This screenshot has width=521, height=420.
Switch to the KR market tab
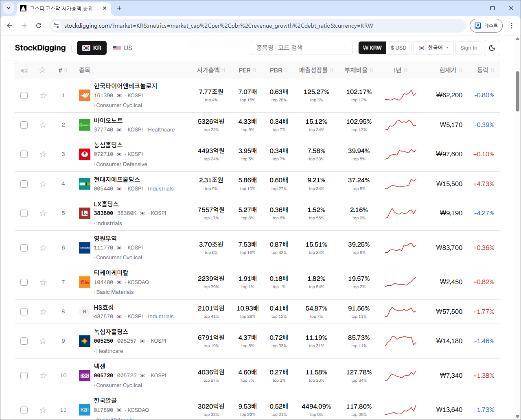coord(92,48)
